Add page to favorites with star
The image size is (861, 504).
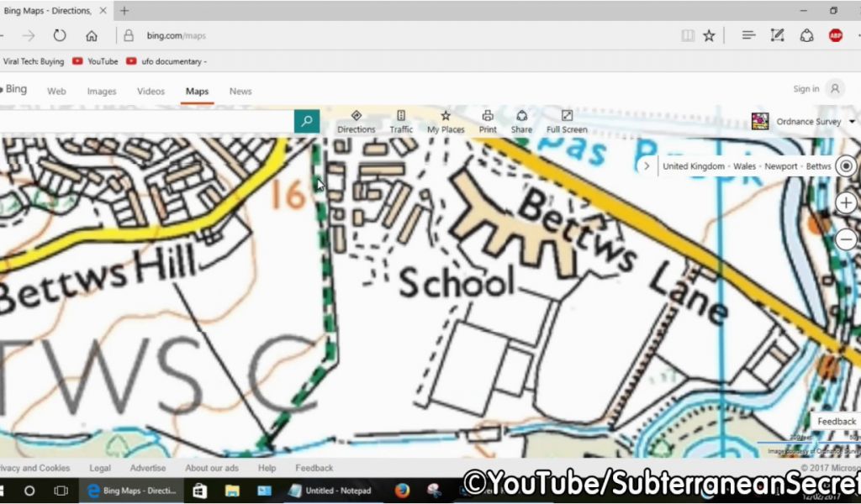point(710,35)
